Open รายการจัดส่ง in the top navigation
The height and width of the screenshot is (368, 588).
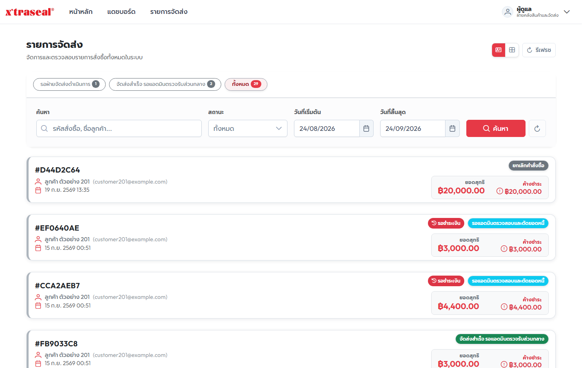[x=169, y=12]
